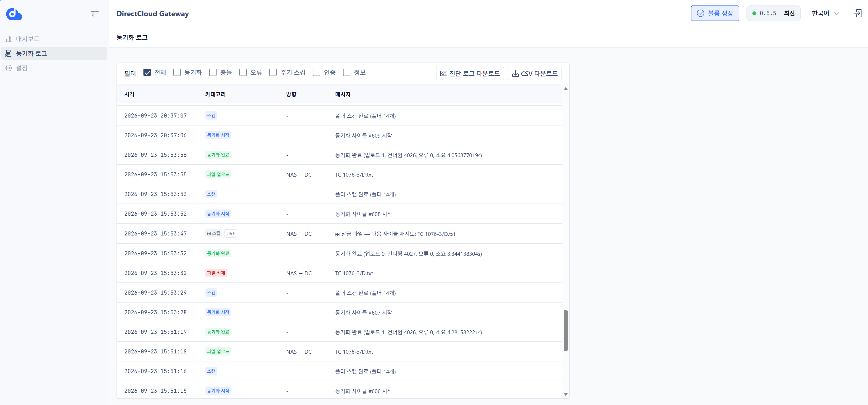The height and width of the screenshot is (405, 868).
Task: Click the red 파일 삭제 tag
Action: [216, 273]
